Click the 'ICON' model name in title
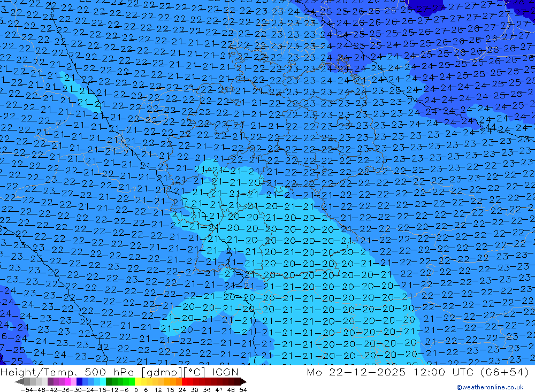This screenshot has width=535, height=392. pyautogui.click(x=225, y=372)
